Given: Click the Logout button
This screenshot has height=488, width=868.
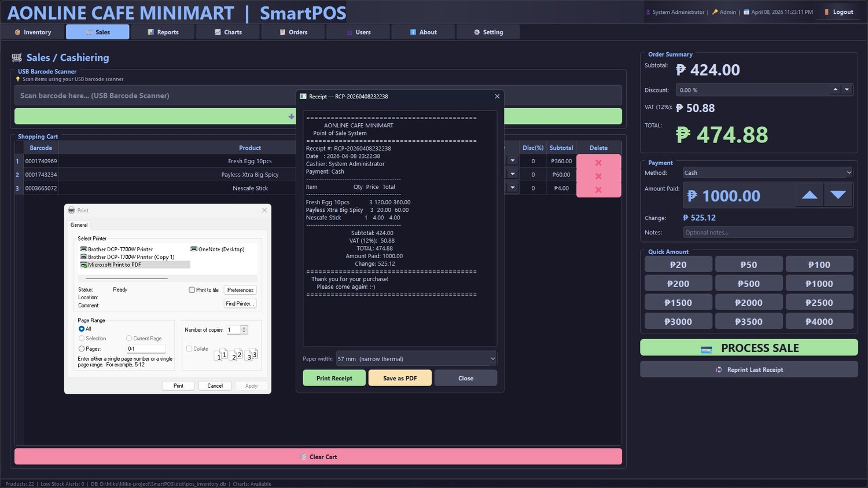Looking at the screenshot, I should [x=838, y=12].
